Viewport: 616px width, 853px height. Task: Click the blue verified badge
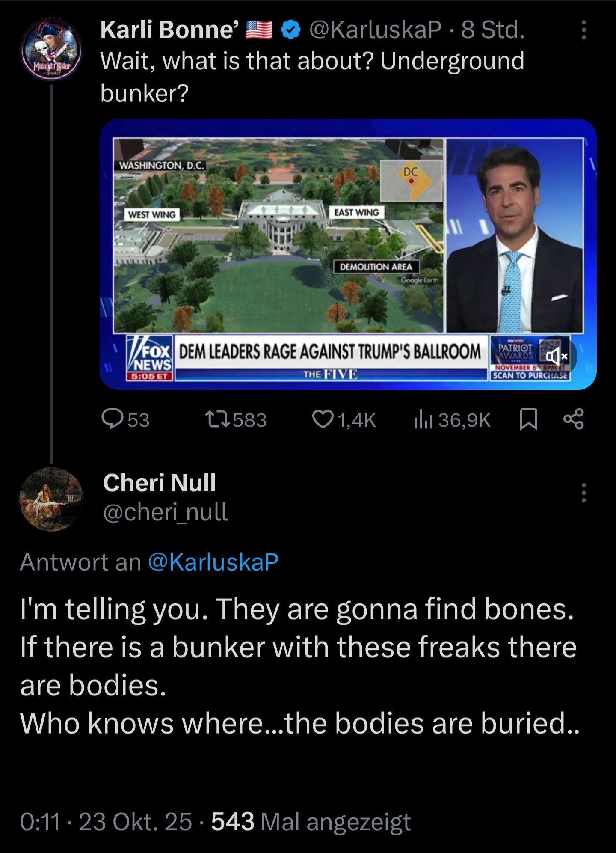click(x=291, y=30)
